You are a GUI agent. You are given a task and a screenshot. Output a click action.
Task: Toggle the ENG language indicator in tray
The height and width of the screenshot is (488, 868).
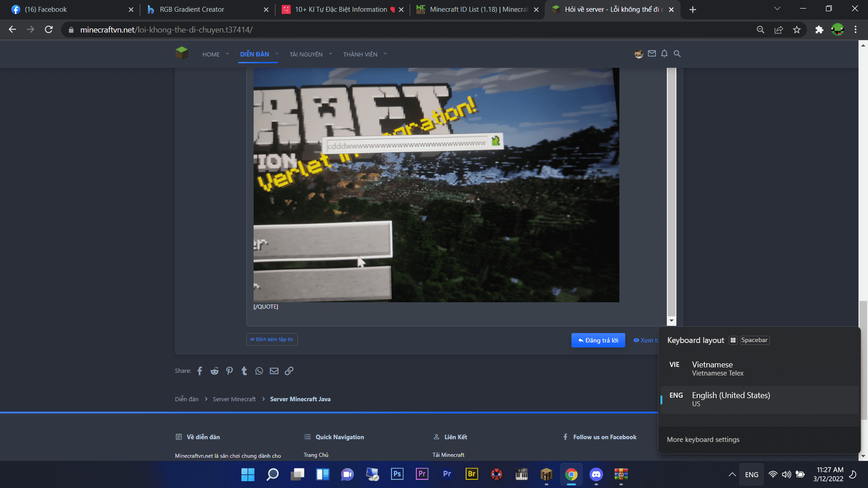tap(751, 474)
